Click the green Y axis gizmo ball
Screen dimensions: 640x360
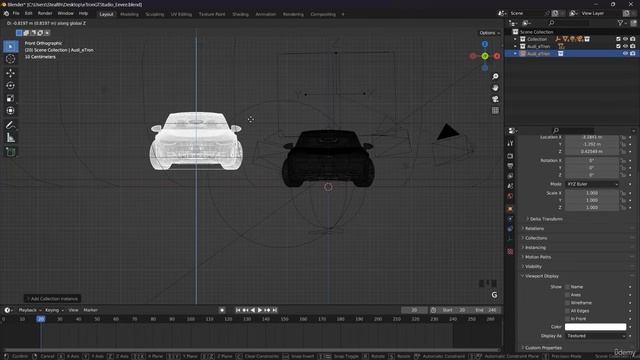click(x=484, y=56)
